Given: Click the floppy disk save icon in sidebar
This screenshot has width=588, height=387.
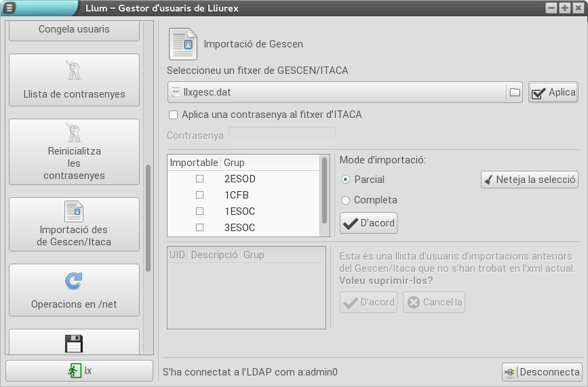Looking at the screenshot, I should [73, 344].
